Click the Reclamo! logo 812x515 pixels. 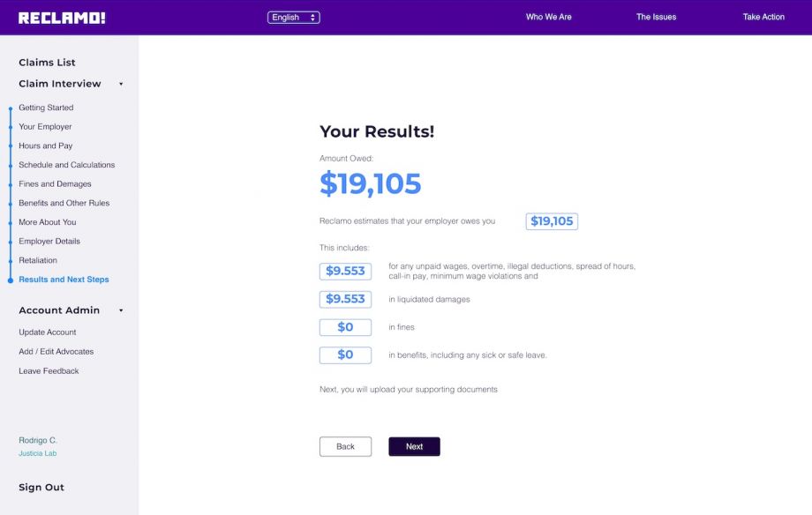point(62,18)
